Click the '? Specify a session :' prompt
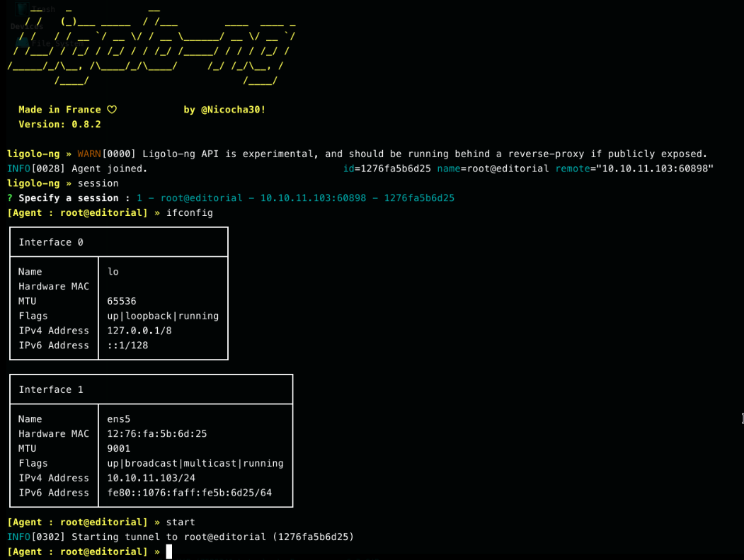The image size is (744, 560). coord(69,198)
